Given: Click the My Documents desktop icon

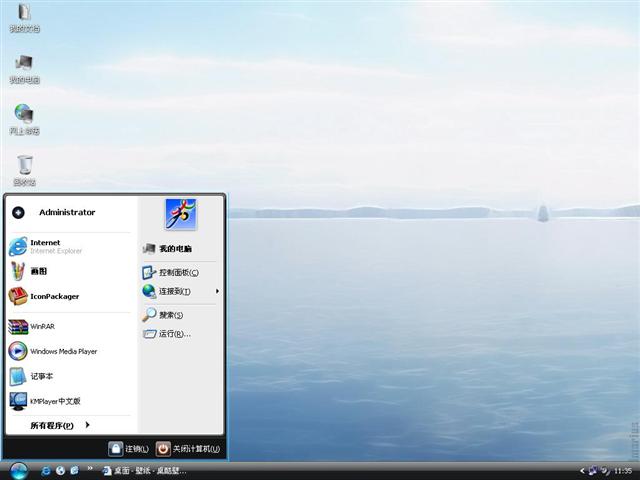Looking at the screenshot, I should point(24,15).
